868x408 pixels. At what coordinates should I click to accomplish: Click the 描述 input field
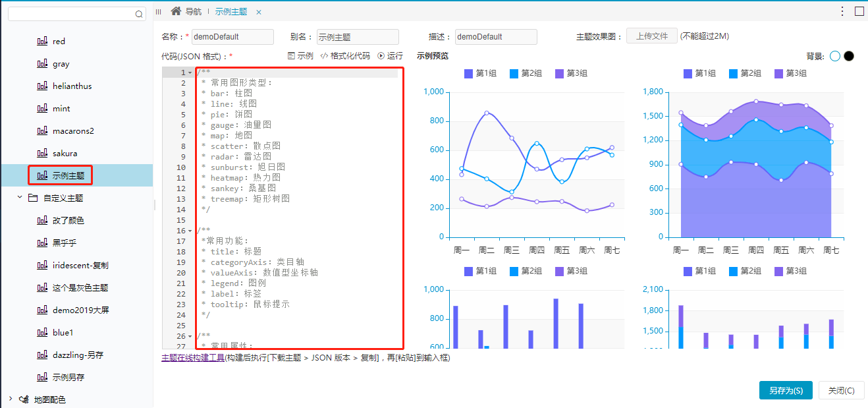[496, 37]
